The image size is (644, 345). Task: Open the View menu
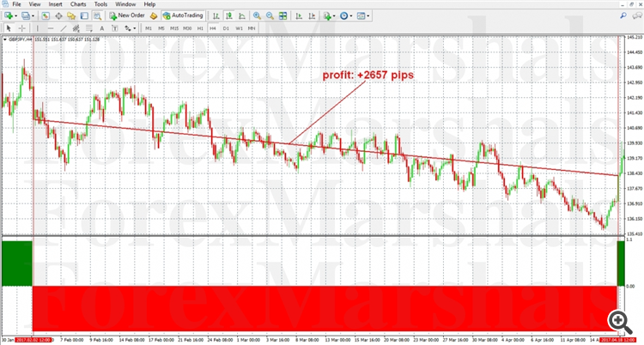(x=34, y=4)
